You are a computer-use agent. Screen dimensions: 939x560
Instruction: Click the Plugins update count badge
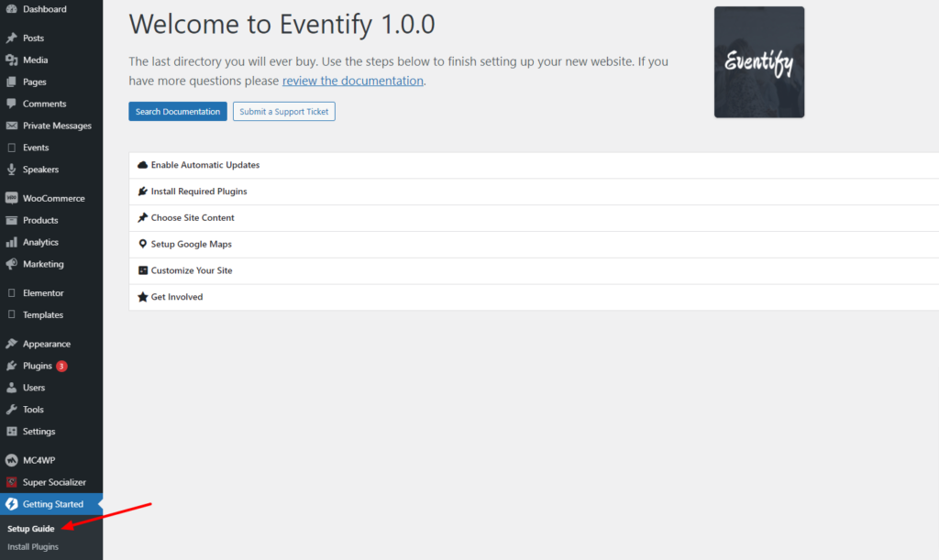[x=61, y=366]
